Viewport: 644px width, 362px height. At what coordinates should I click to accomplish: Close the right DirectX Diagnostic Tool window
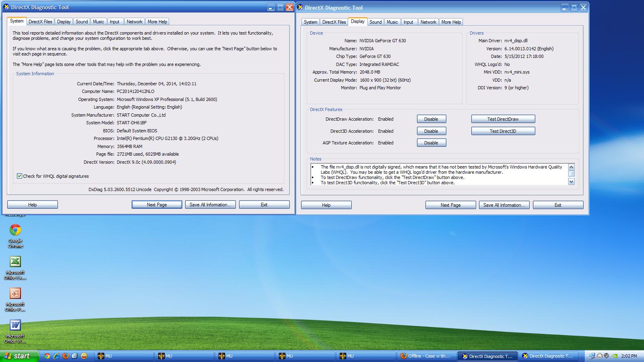pos(583,7)
